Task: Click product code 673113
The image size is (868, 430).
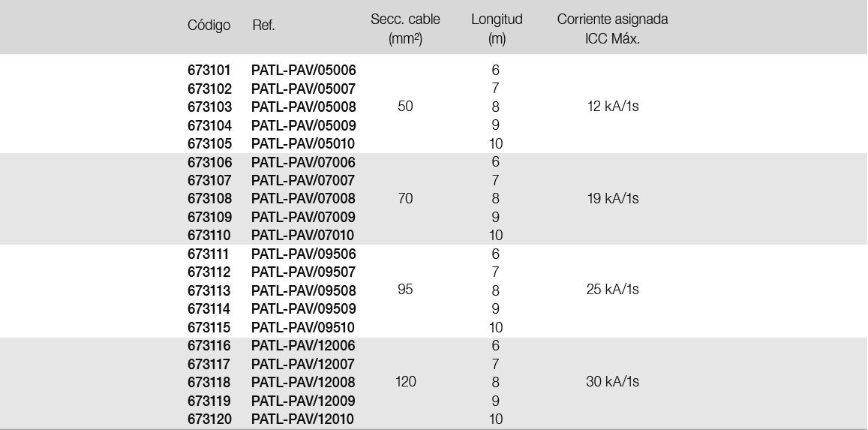Action: pyautogui.click(x=209, y=290)
